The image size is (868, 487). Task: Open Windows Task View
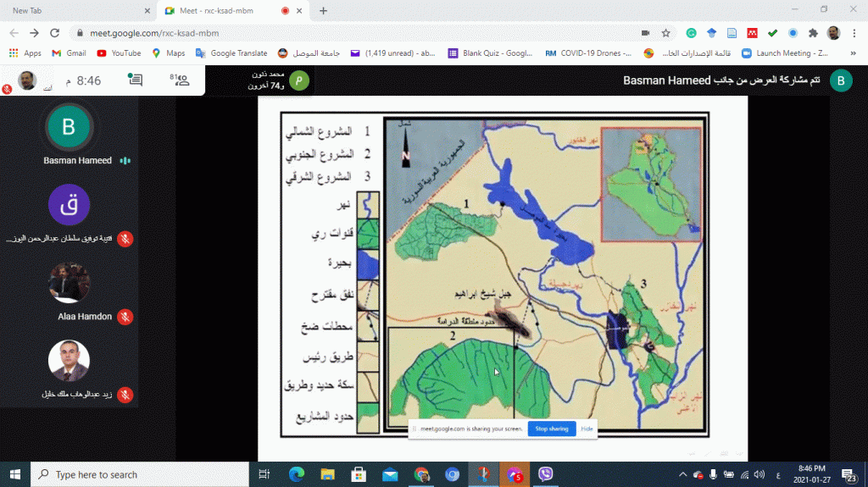pos(264,474)
